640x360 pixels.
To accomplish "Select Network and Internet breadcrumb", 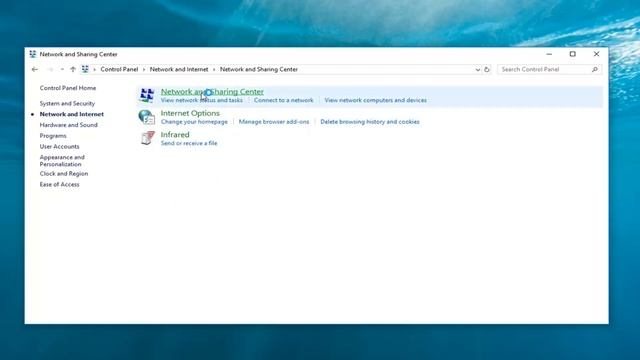I will (179, 69).
